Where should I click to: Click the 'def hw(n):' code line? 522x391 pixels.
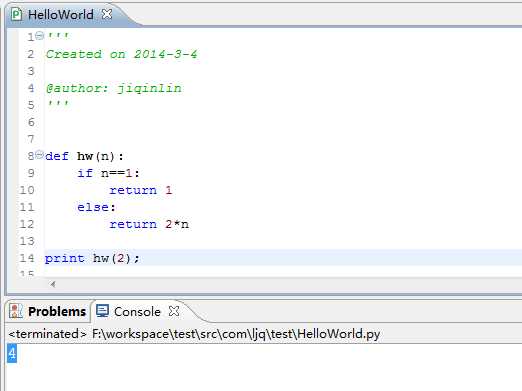point(84,156)
